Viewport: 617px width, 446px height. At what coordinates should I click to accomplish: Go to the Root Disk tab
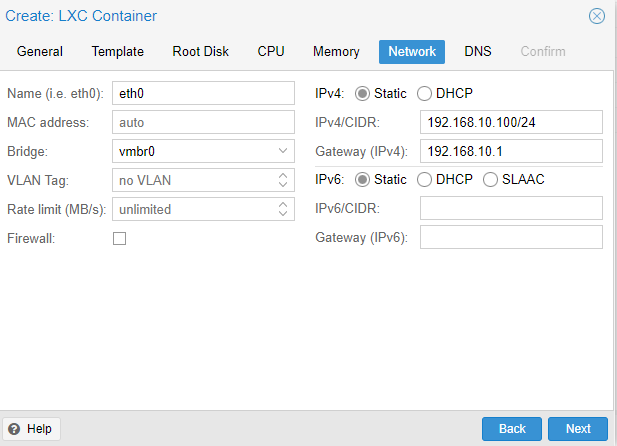200,52
